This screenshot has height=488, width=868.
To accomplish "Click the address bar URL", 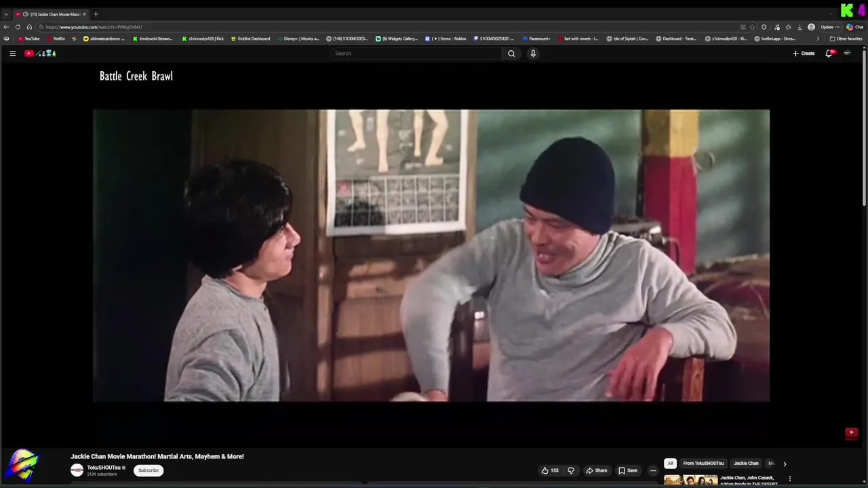I will coord(94,27).
